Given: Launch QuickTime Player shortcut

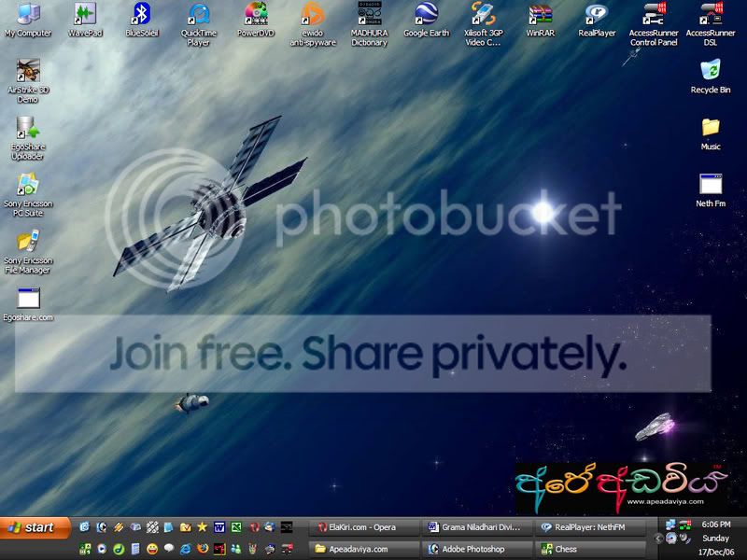Looking at the screenshot, I should point(199,24).
